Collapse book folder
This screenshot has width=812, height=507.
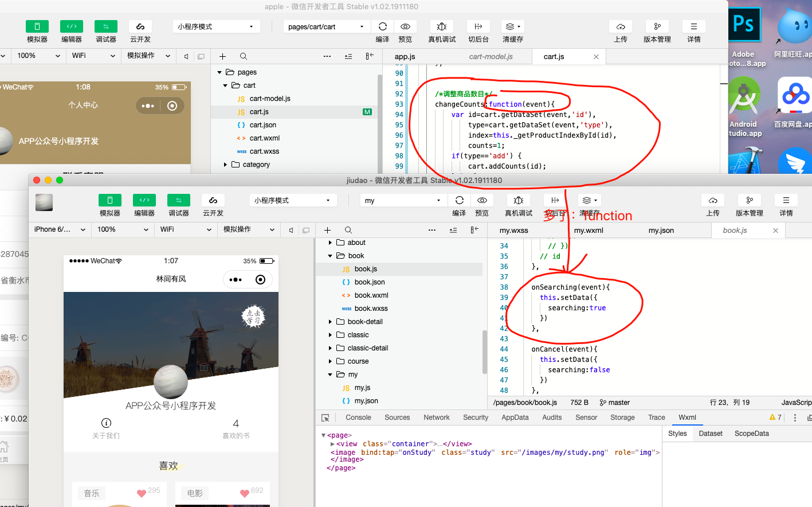tap(330, 256)
